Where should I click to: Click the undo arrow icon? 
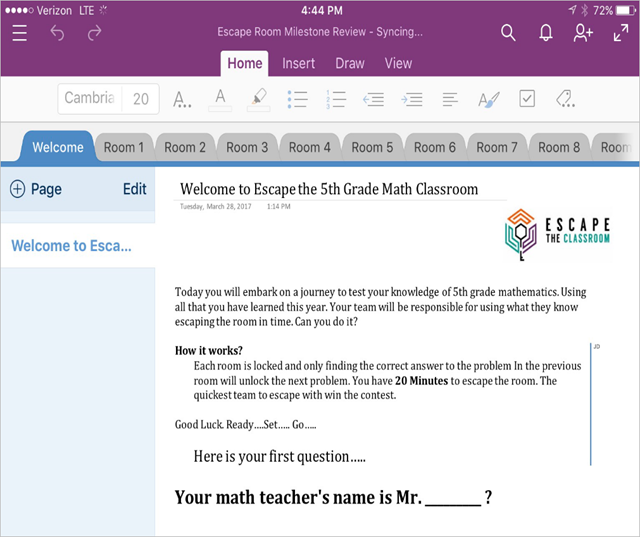coord(58,33)
